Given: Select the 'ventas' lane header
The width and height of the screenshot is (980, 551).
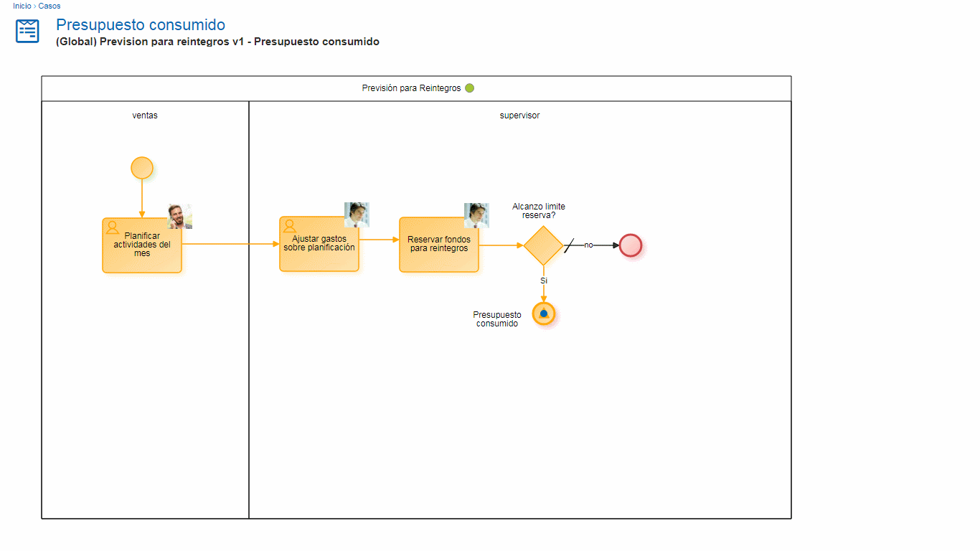Looking at the screenshot, I should point(145,116).
